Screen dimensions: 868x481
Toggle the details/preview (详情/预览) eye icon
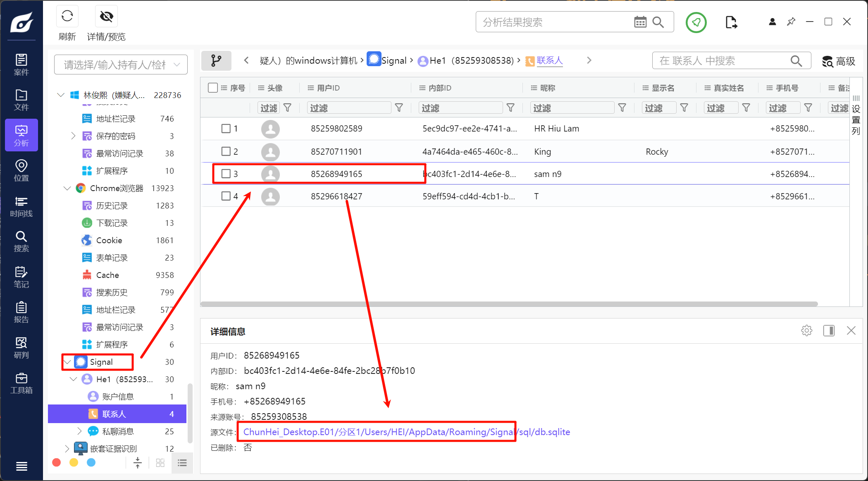106,17
